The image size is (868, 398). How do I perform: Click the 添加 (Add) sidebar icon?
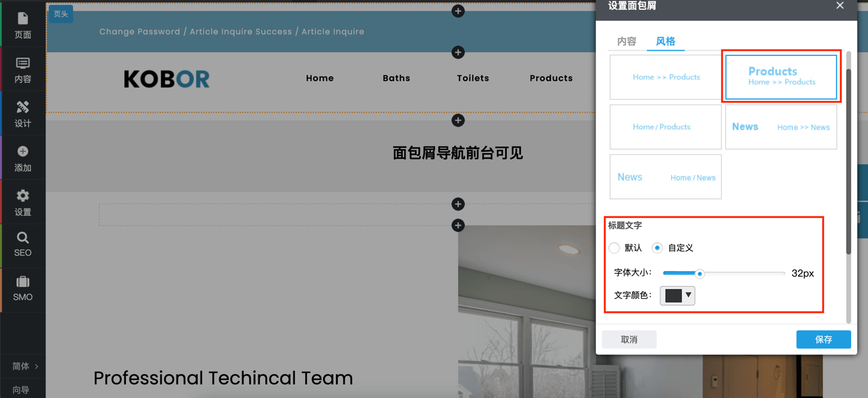pos(23,159)
